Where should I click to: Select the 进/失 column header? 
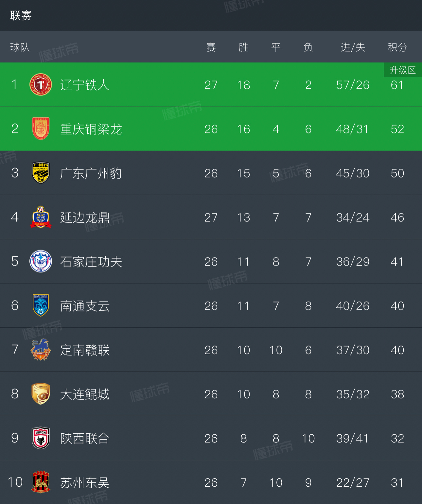[353, 47]
